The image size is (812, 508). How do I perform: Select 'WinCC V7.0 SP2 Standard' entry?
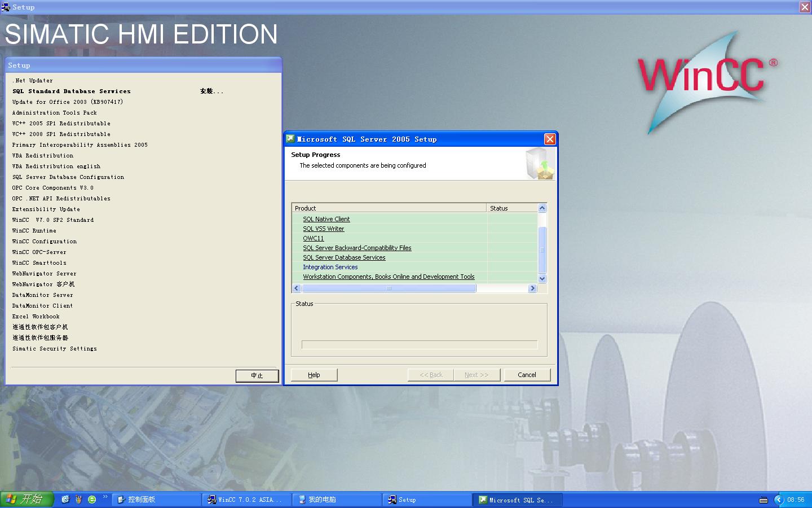[53, 220]
